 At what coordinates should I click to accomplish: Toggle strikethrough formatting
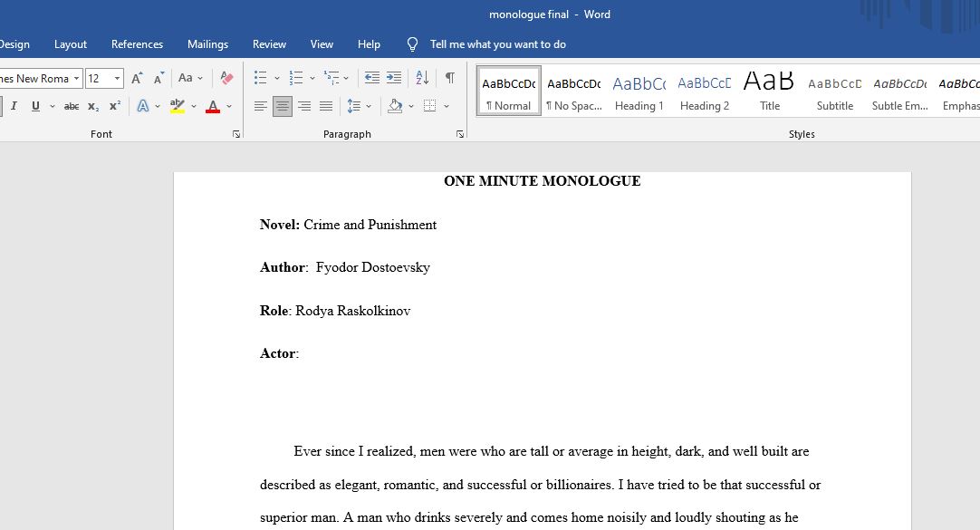(x=72, y=106)
